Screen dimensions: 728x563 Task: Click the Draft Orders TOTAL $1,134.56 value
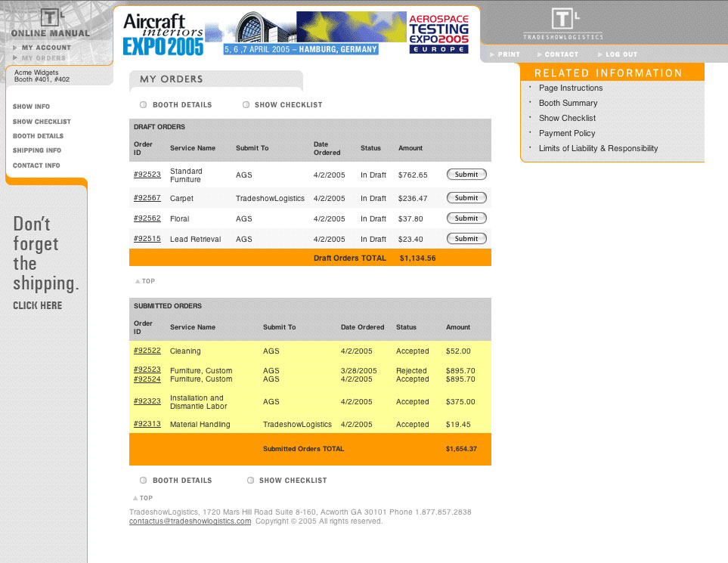click(417, 258)
